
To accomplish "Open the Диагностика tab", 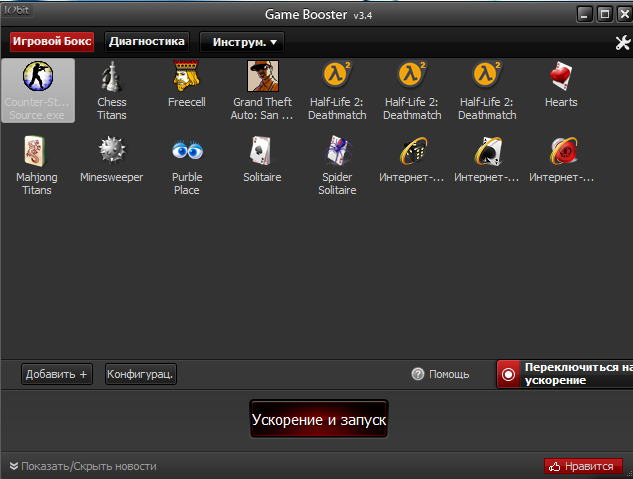I will pos(147,42).
